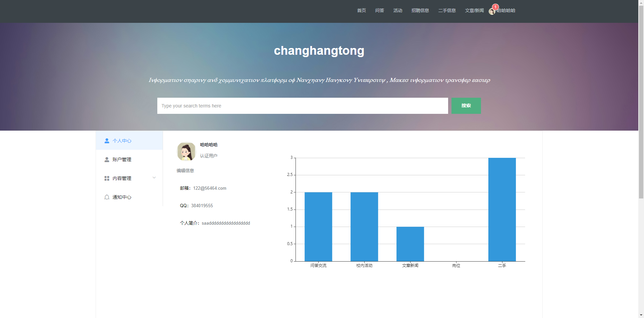644x318 pixels.
Task: Click the 文章新闻 bar in chart
Action: pos(410,244)
